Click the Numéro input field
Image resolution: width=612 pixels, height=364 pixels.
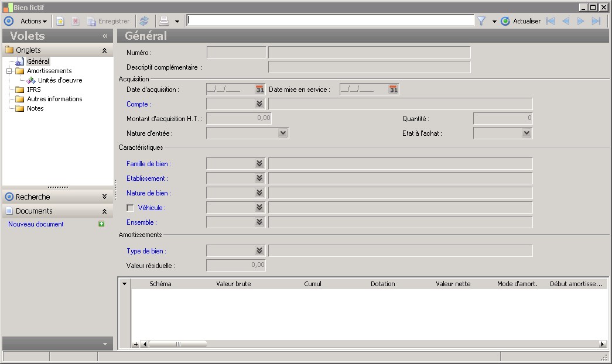[x=236, y=53]
